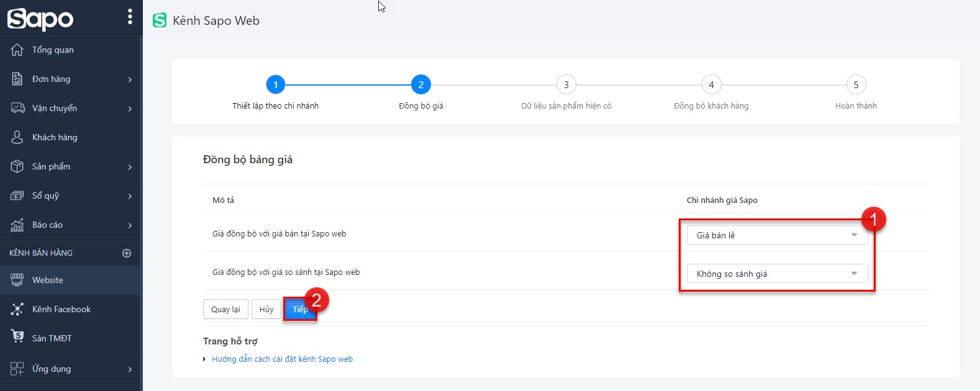The width and height of the screenshot is (980, 391).
Task: Add a sales channel with plus icon
Action: point(127,253)
